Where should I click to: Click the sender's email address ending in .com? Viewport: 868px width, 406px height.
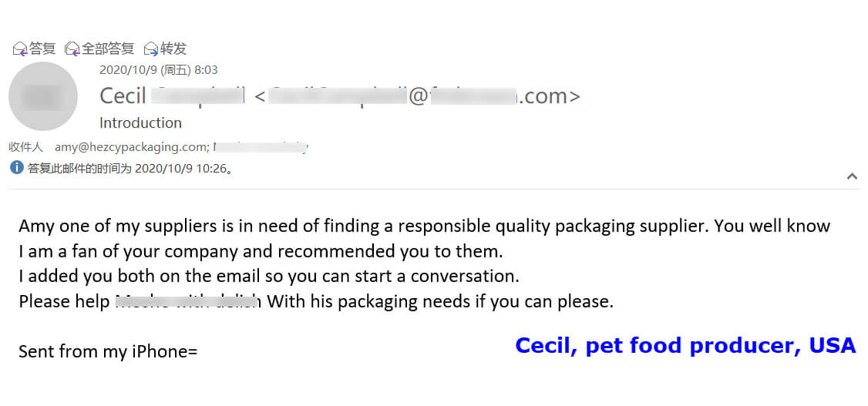(416, 96)
